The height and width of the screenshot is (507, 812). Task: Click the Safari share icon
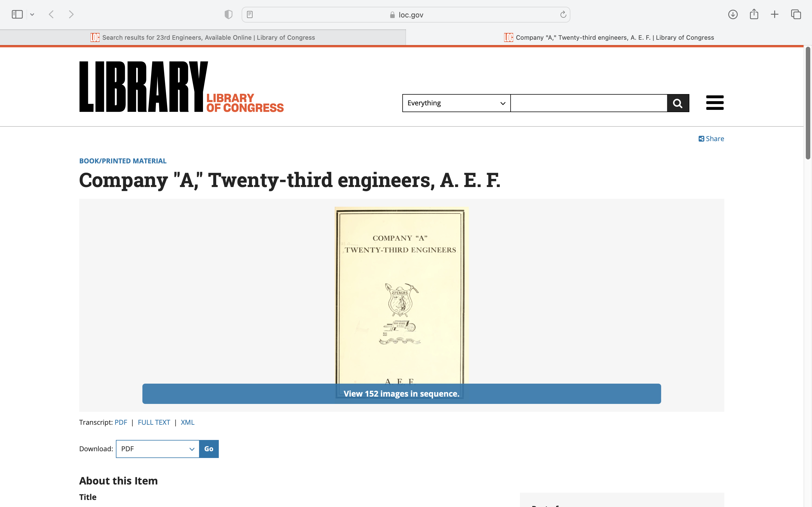click(x=754, y=14)
